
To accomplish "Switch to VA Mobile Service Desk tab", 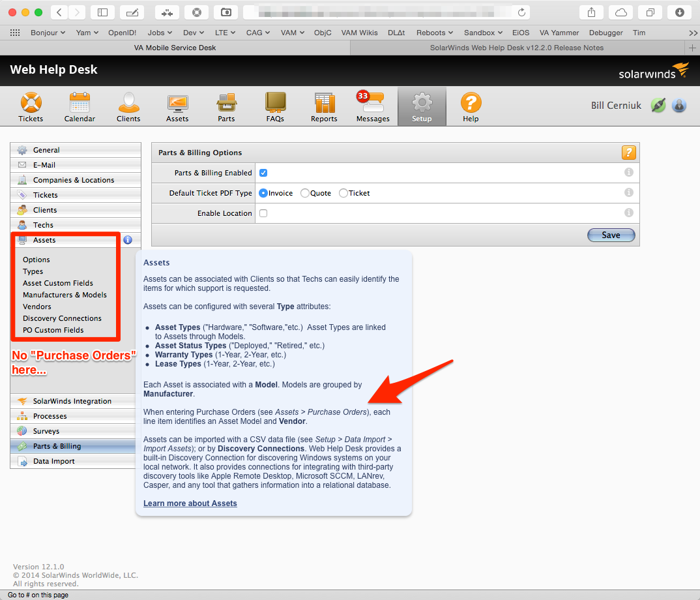I will [x=175, y=48].
